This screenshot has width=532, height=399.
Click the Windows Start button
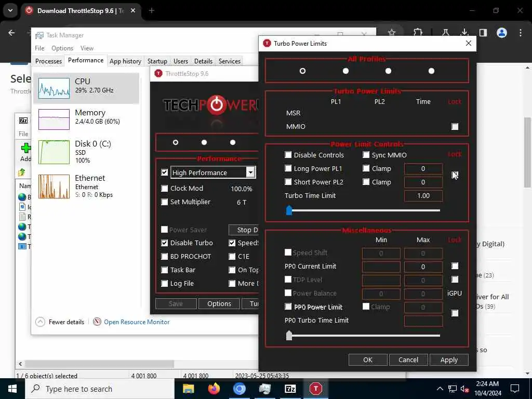pos(12,389)
